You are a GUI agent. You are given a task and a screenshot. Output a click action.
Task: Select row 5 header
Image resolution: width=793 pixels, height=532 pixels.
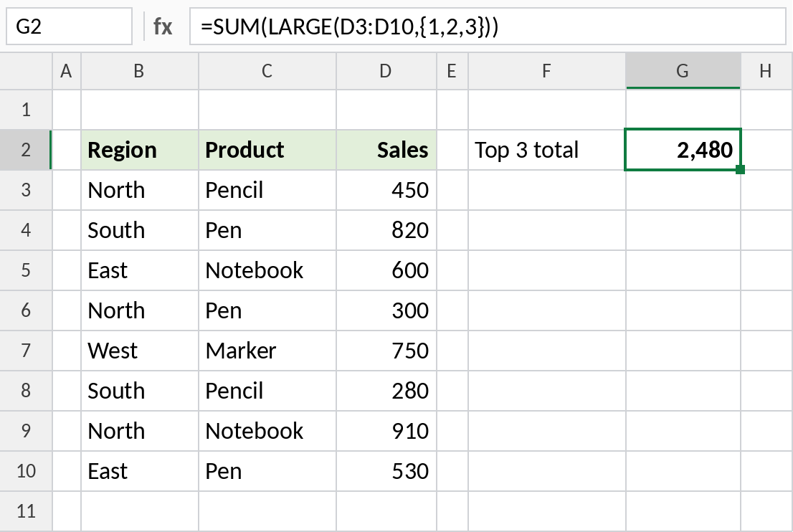[26, 270]
